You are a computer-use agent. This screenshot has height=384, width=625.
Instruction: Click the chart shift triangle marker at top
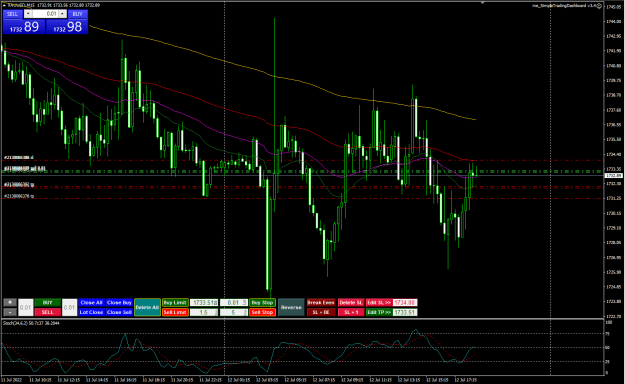point(483,3)
